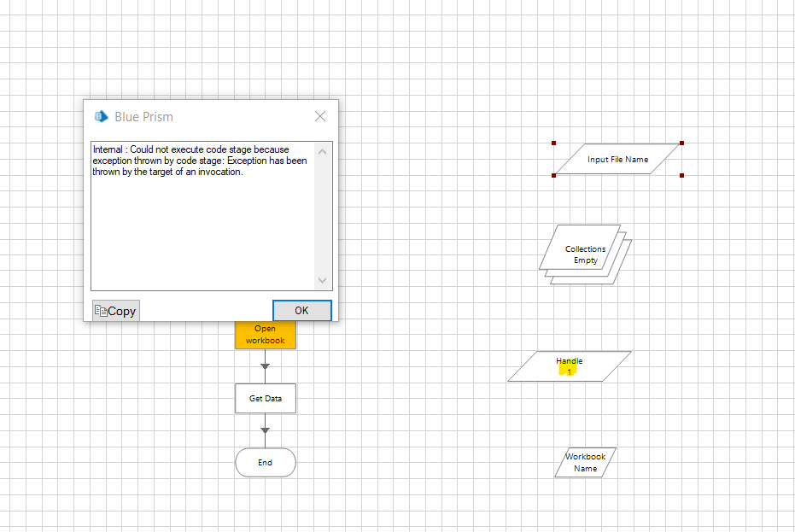The height and width of the screenshot is (532, 795).
Task: Click OK in the Blue Prism dialog
Action: (302, 310)
